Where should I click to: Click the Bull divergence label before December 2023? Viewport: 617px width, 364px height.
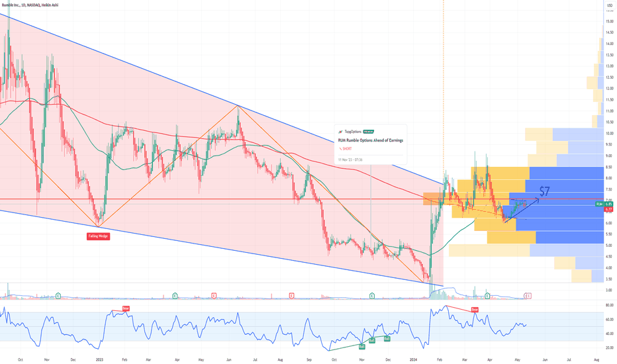pos(387,338)
